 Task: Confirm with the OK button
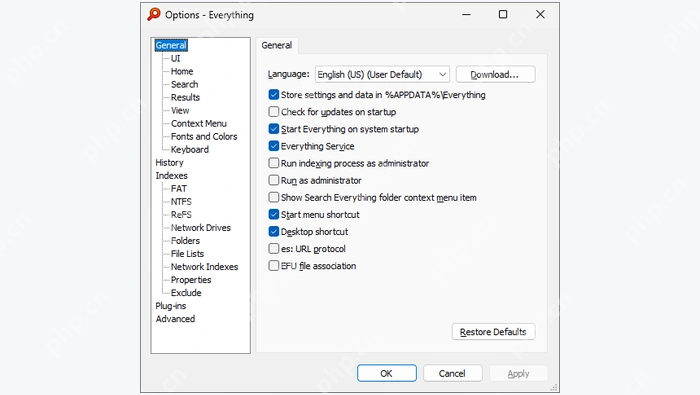pos(387,374)
